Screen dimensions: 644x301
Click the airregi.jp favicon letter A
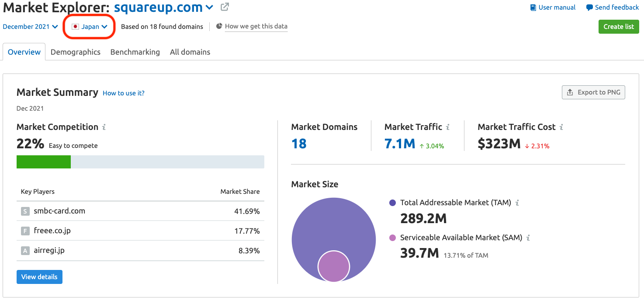(25, 251)
